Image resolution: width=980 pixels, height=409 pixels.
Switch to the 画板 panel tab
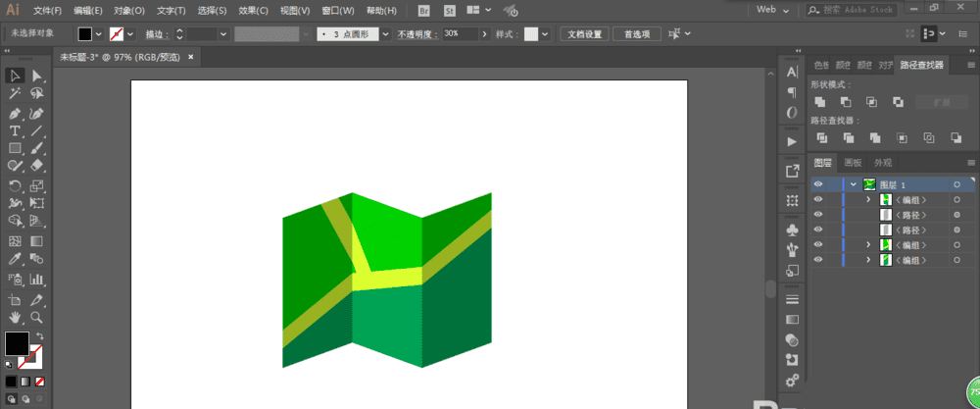tap(853, 163)
